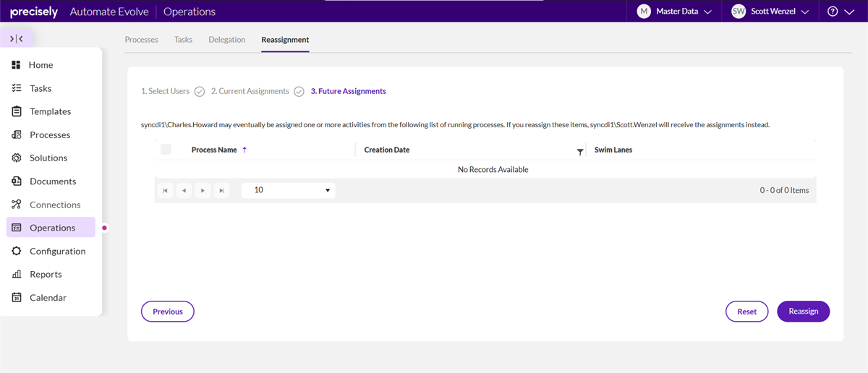This screenshot has width=868, height=373.
Task: Sort by Process Name column header
Action: (x=214, y=150)
